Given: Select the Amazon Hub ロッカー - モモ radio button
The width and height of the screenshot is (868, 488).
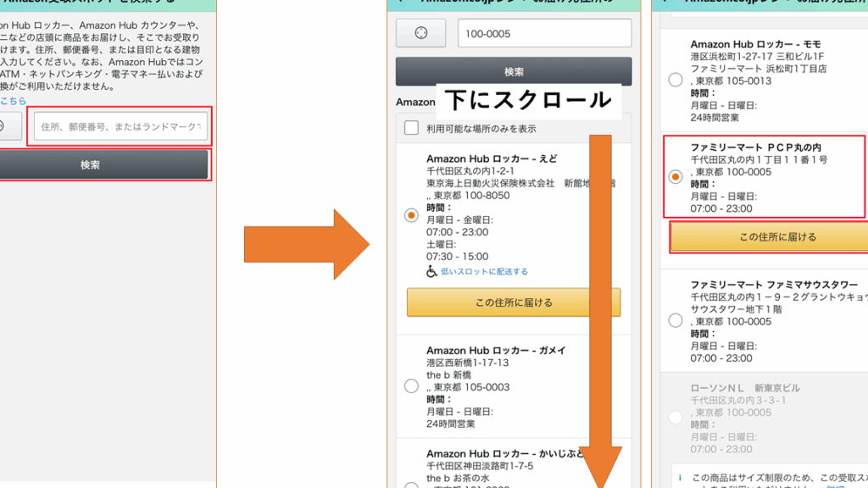Looking at the screenshot, I should pos(676,80).
